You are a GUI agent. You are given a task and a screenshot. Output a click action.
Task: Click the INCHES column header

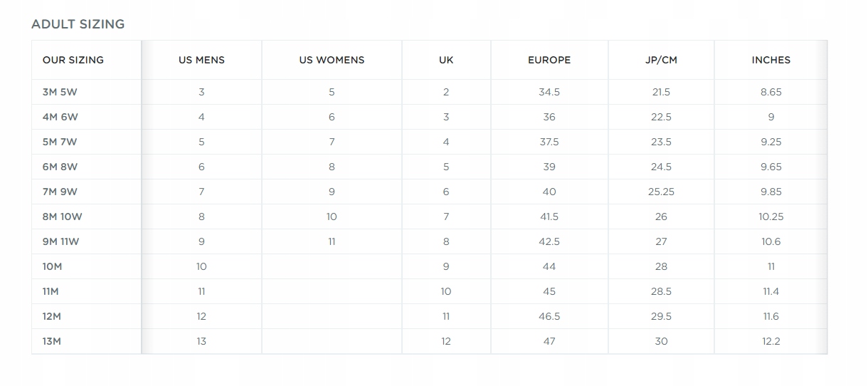coord(771,61)
